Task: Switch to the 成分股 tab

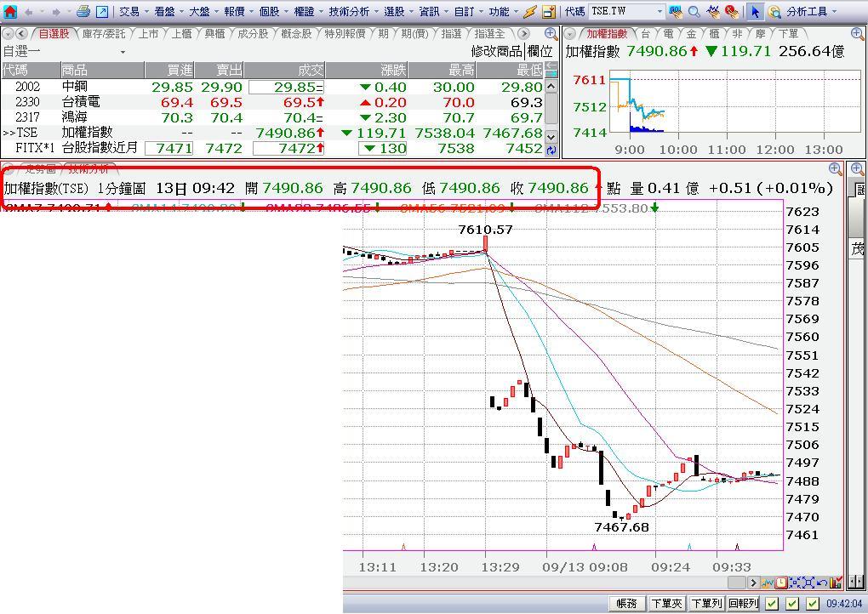Action: (253, 34)
